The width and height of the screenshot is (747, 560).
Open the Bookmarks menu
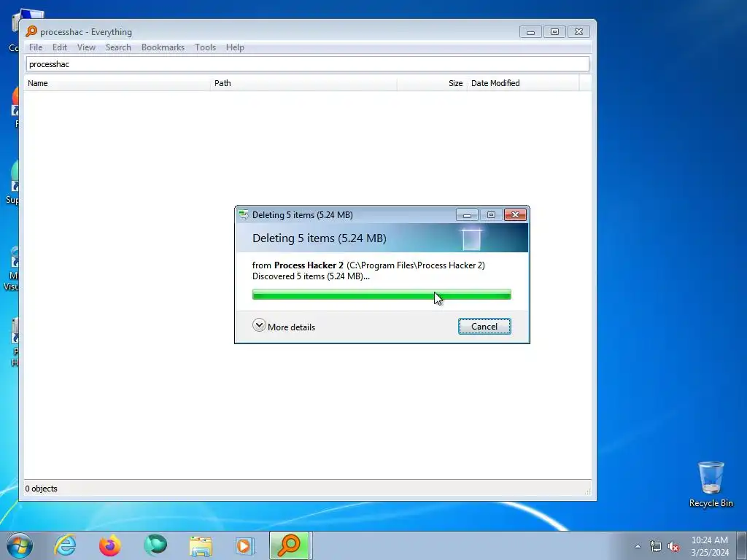[x=163, y=47]
